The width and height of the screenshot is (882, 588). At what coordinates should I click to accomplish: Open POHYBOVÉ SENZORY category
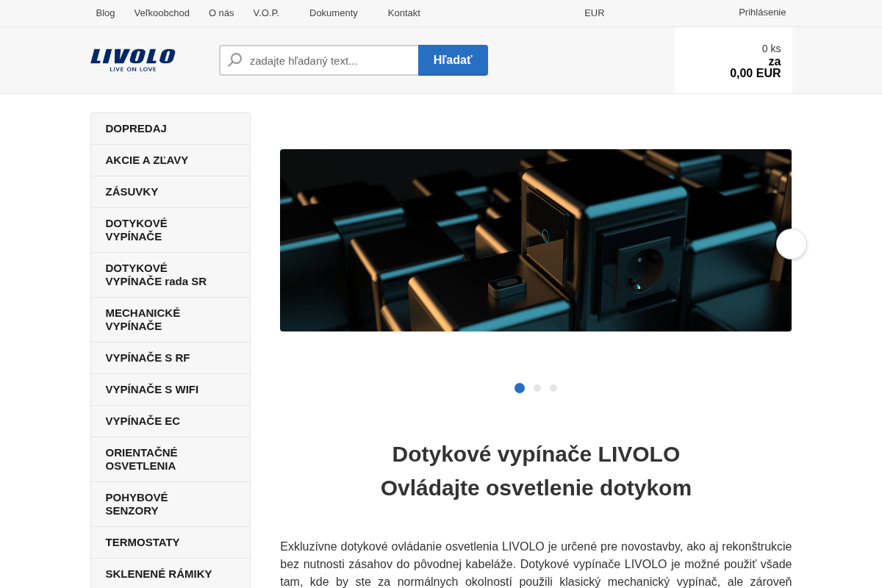click(x=171, y=504)
